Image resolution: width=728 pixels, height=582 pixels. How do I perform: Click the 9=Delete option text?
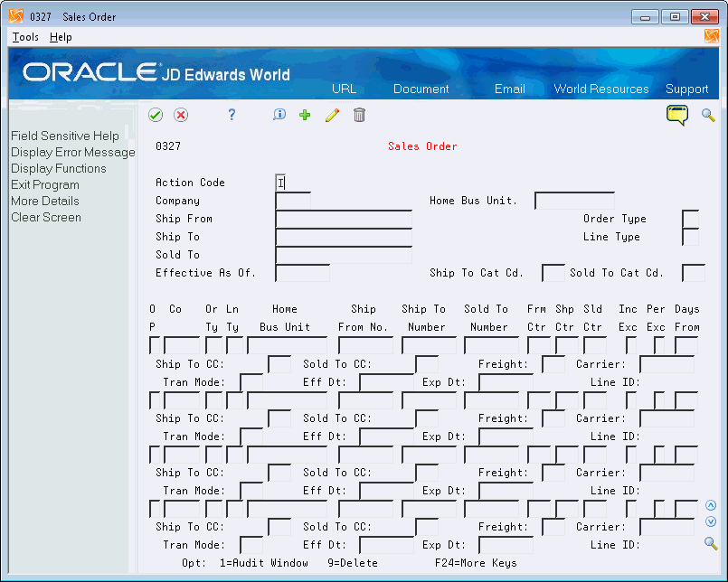click(353, 563)
